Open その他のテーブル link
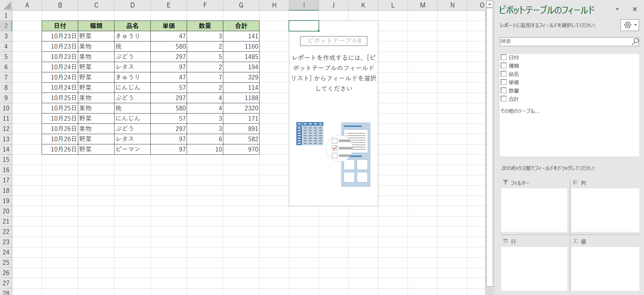 tap(520, 111)
